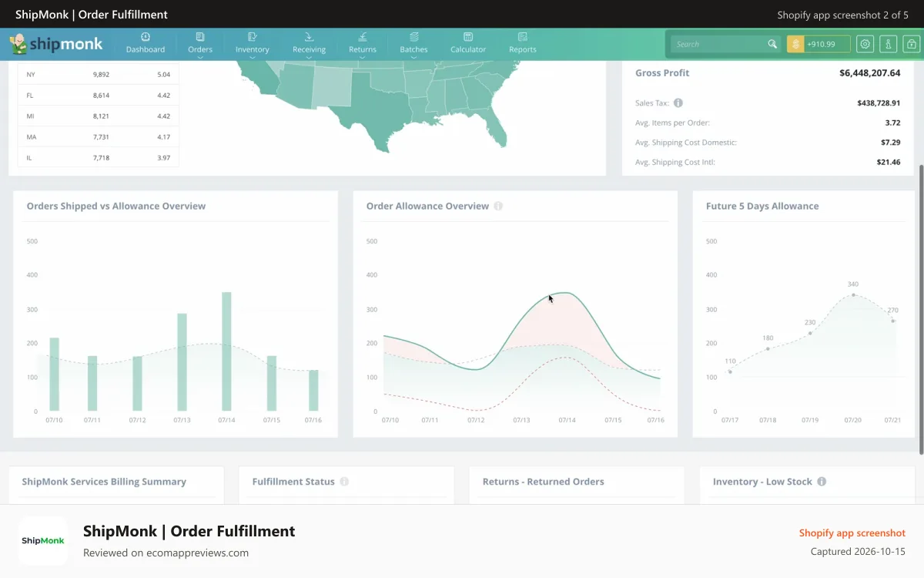Click the MI row state label
This screenshot has width=924, height=578.
point(31,116)
